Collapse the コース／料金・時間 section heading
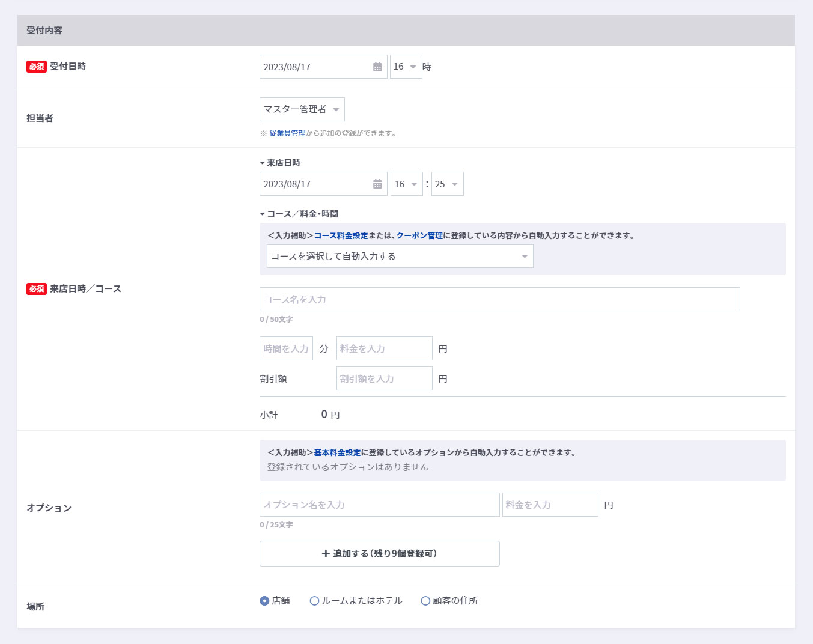The width and height of the screenshot is (813, 644). click(299, 214)
